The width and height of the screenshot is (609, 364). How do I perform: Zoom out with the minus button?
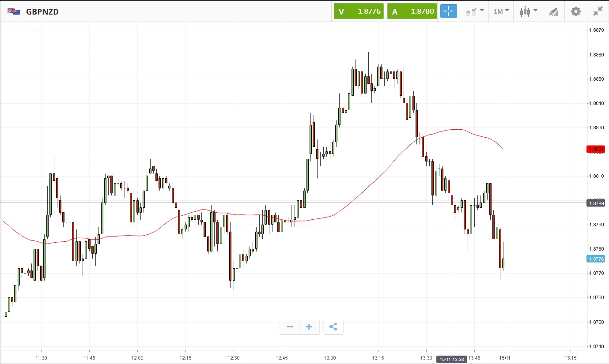coord(290,327)
